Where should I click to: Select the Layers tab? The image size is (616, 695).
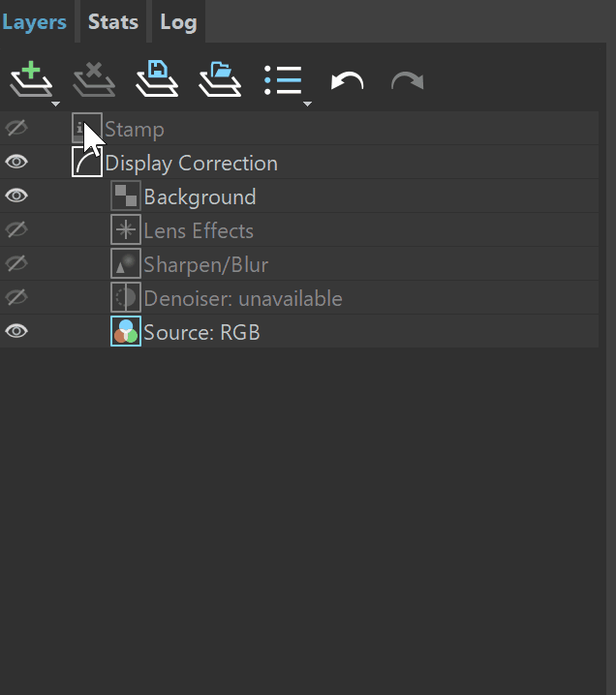(x=34, y=21)
